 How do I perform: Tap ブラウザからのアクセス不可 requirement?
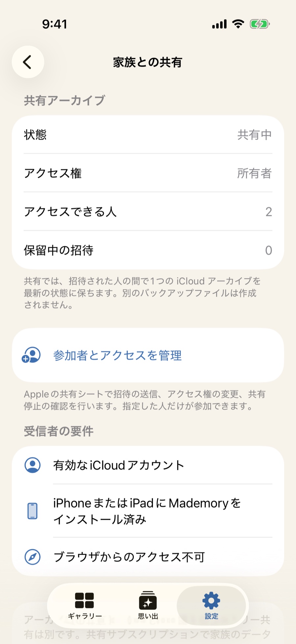click(x=148, y=557)
